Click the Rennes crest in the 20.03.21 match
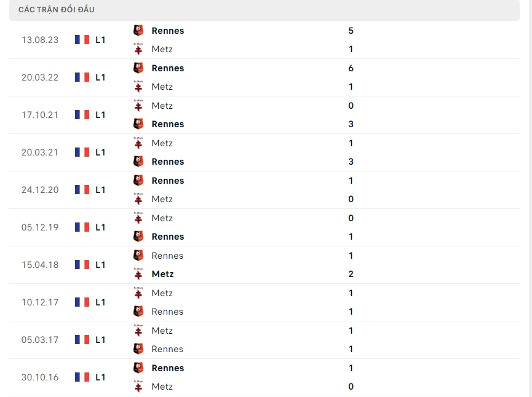This screenshot has height=397, width=532. 138,162
